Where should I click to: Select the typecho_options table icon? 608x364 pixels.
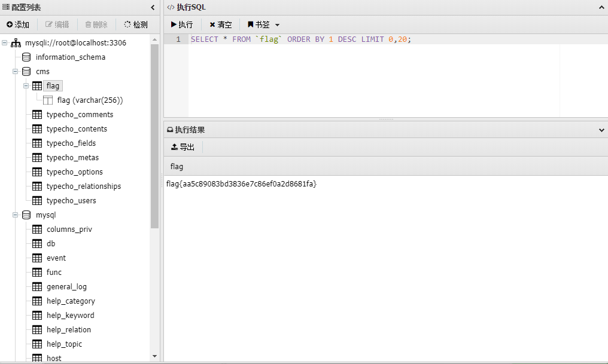point(37,172)
